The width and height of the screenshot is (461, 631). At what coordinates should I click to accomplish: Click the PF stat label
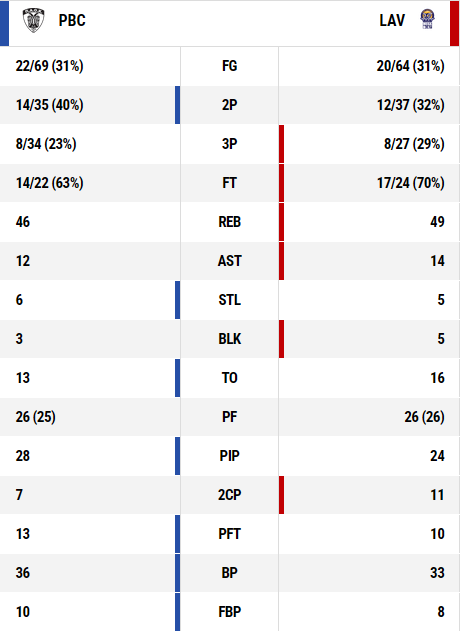(229, 417)
